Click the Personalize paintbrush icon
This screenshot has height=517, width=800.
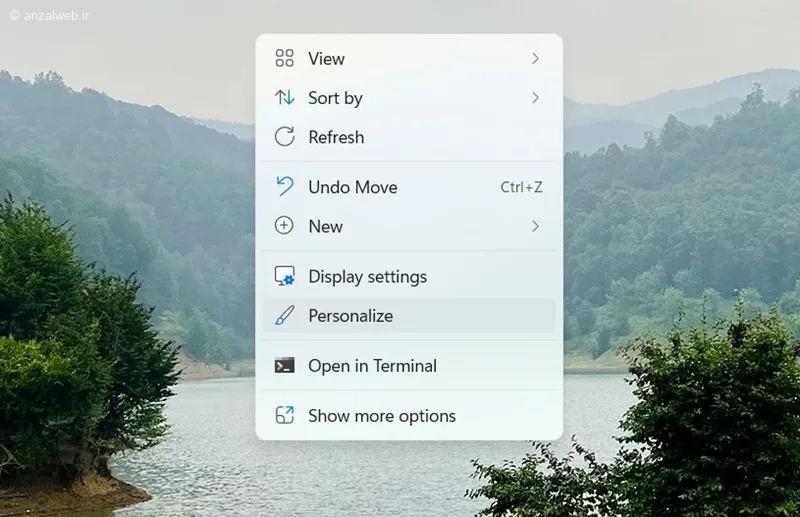click(x=284, y=315)
